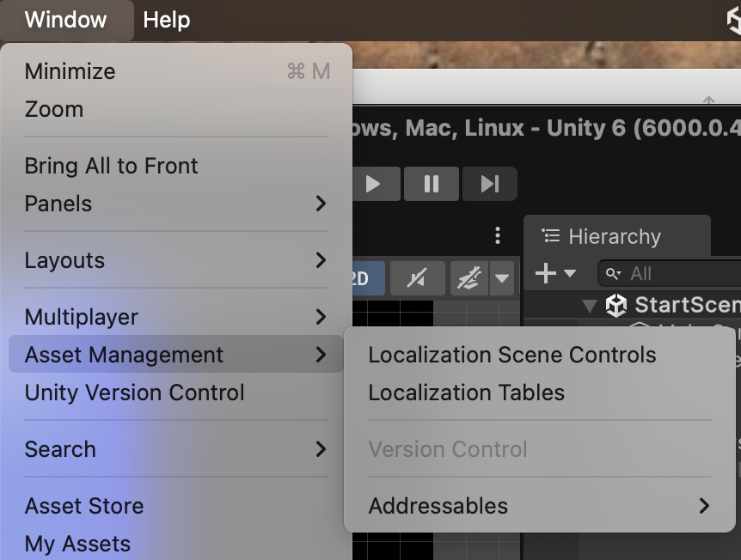Toggle 2D scene view mode
This screenshot has height=560, width=741.
[x=361, y=278]
